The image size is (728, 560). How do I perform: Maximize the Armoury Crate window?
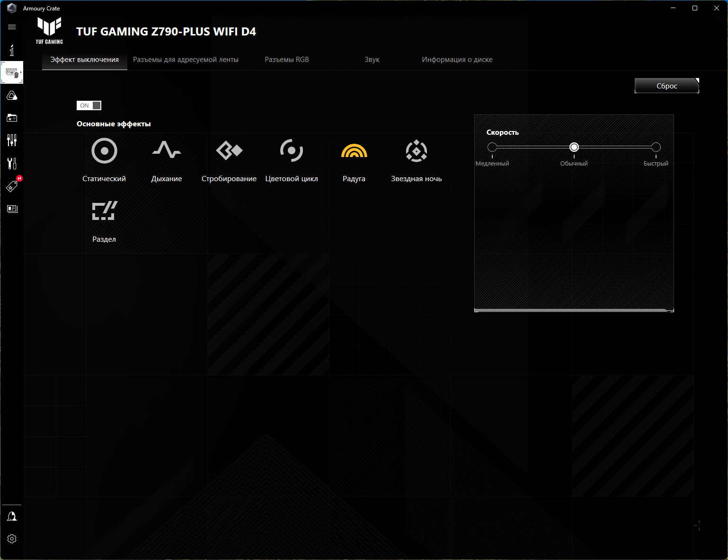[695, 8]
